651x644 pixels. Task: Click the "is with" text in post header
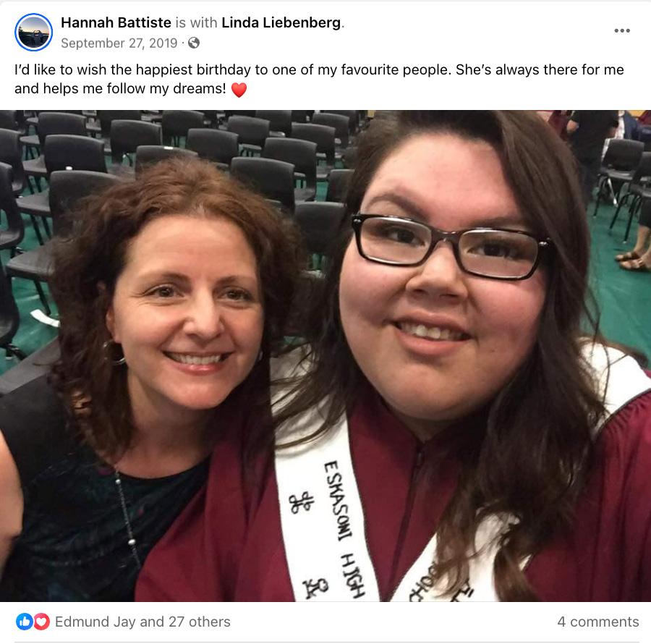click(x=196, y=22)
